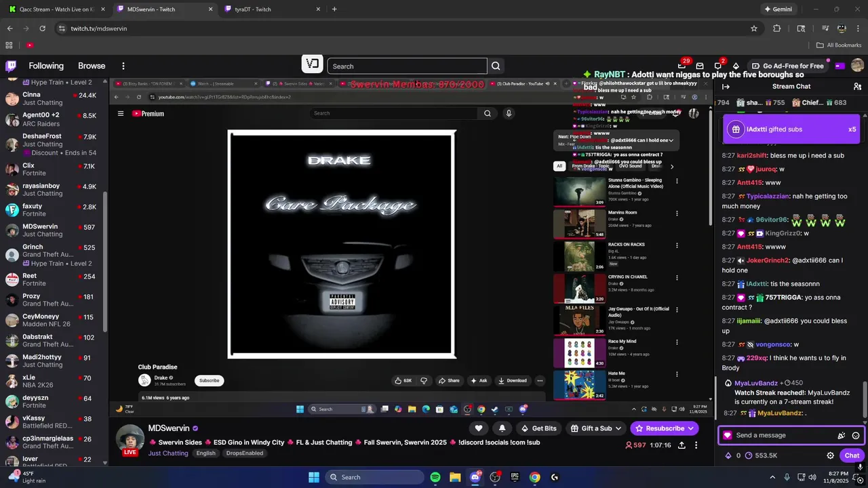Screen dimensions: 868x488
Task: Open chat settings gear
Action: [830, 455]
